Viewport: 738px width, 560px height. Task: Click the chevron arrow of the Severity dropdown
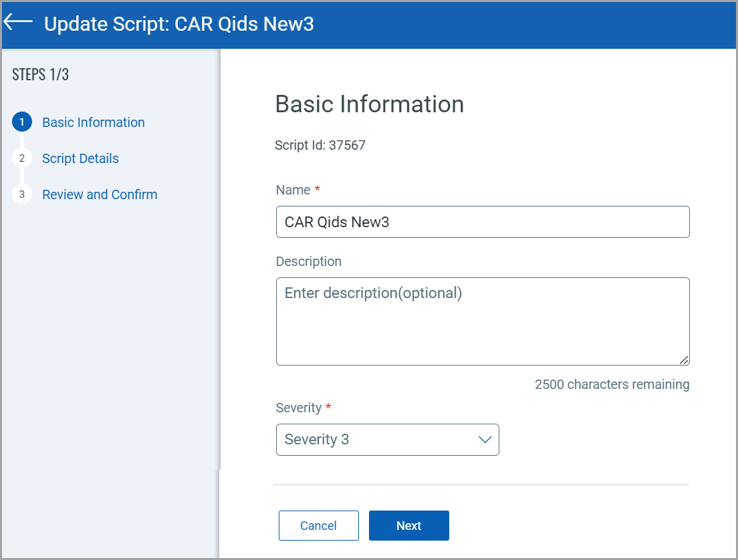tap(485, 440)
